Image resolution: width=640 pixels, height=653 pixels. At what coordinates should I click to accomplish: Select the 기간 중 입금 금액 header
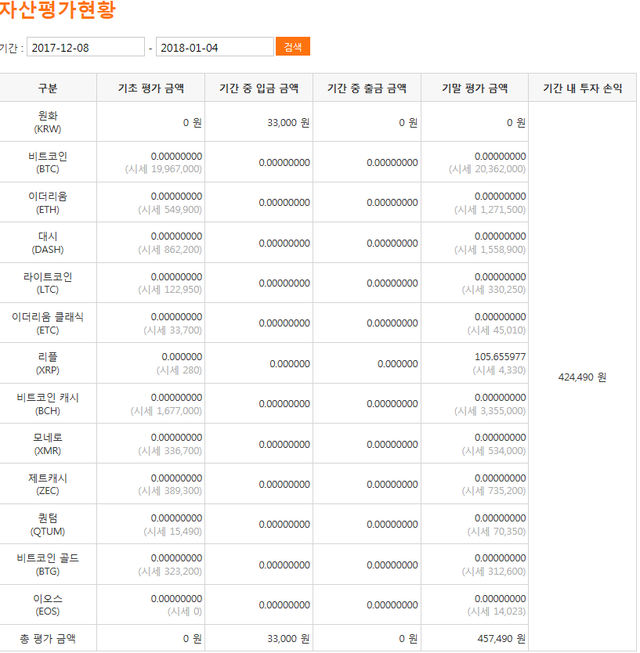(x=259, y=88)
